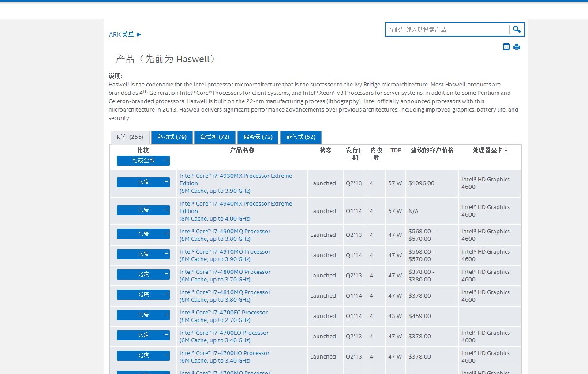
Task: Expand the ARK 菜单 menu arrow
Action: [x=139, y=34]
